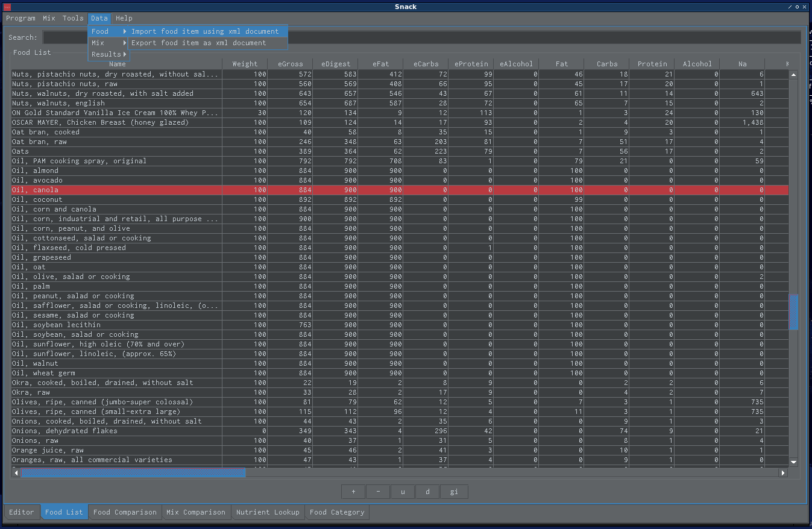The height and width of the screenshot is (529, 812).
Task: Select the row Oil, coconut
Action: tap(400, 199)
